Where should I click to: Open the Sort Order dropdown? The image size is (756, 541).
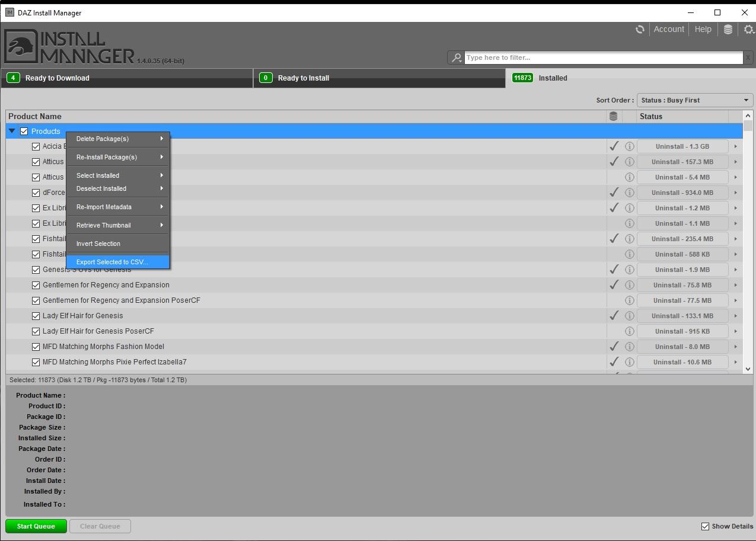click(695, 100)
